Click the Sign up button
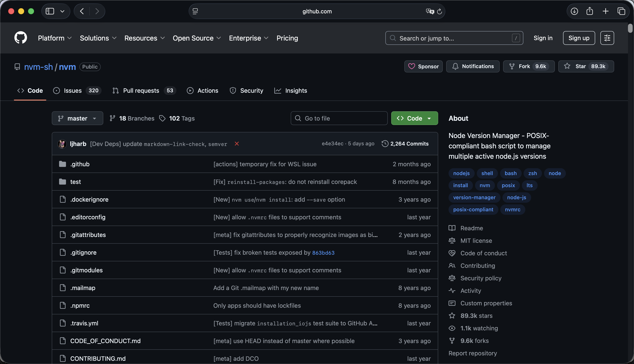This screenshot has width=634, height=364. 579,38
